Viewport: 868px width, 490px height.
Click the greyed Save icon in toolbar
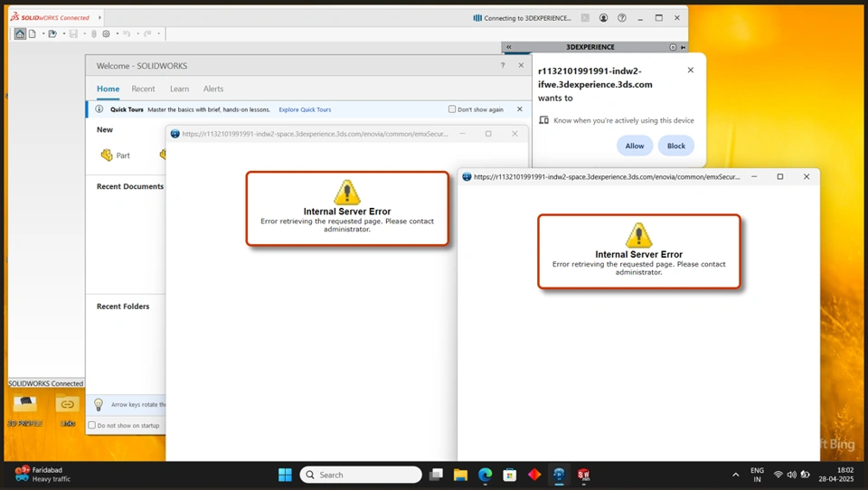point(73,33)
